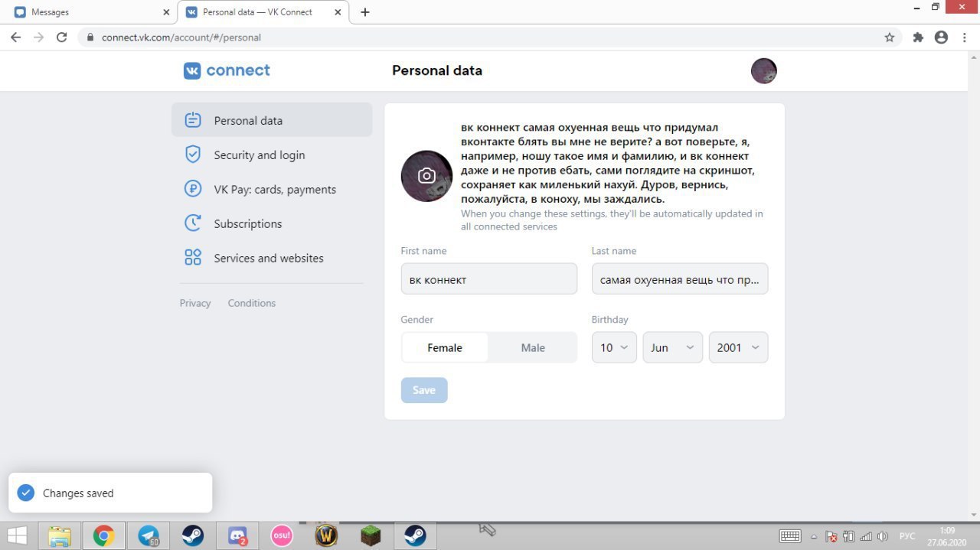Image resolution: width=980 pixels, height=550 pixels.
Task: Open the touch keyboard tray icon
Action: click(x=790, y=536)
